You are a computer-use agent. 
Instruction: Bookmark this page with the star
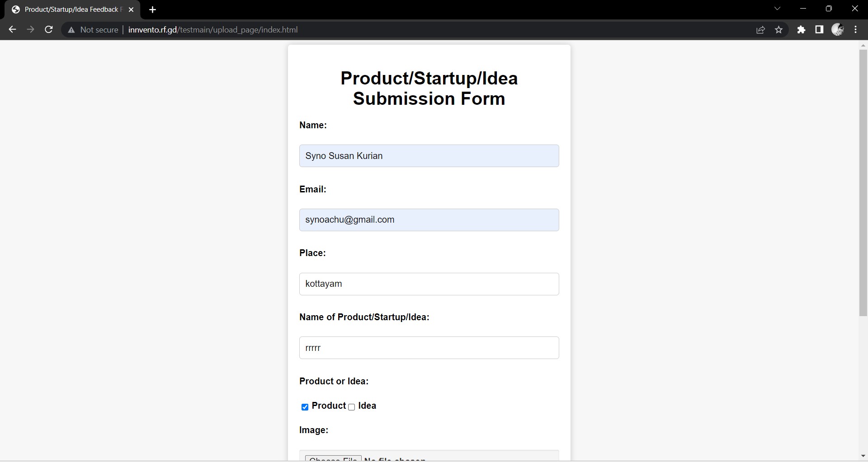point(778,30)
